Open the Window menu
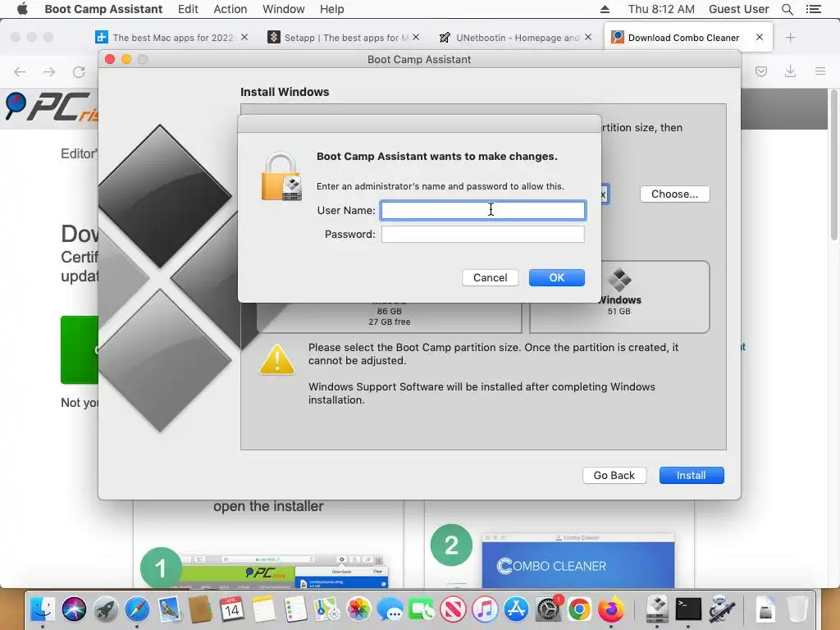840x630 pixels. point(283,9)
